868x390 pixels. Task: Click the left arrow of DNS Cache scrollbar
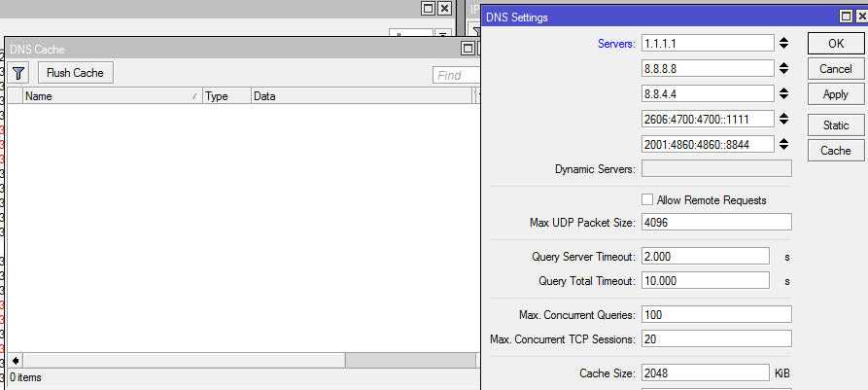(x=16, y=361)
